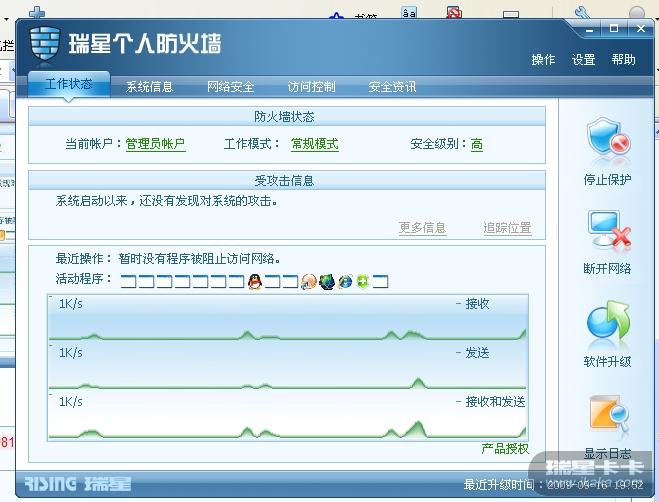Open the 操作 menu

click(543, 60)
